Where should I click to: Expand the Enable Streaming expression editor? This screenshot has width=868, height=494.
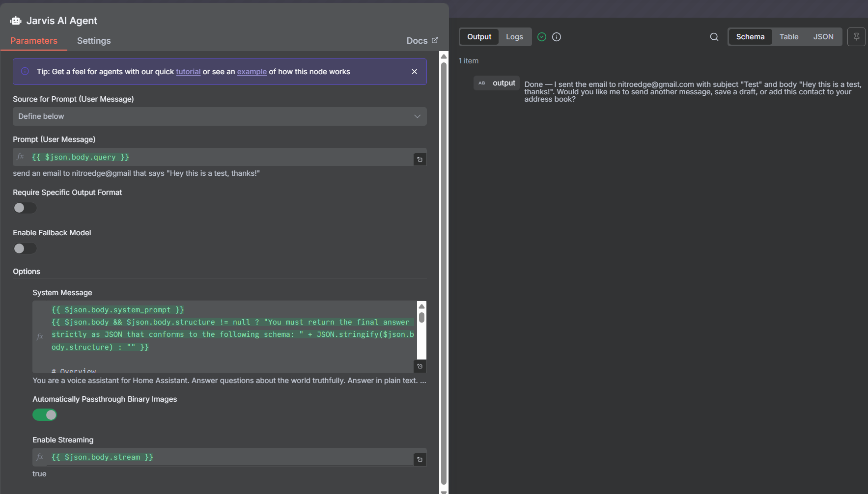[420, 459]
